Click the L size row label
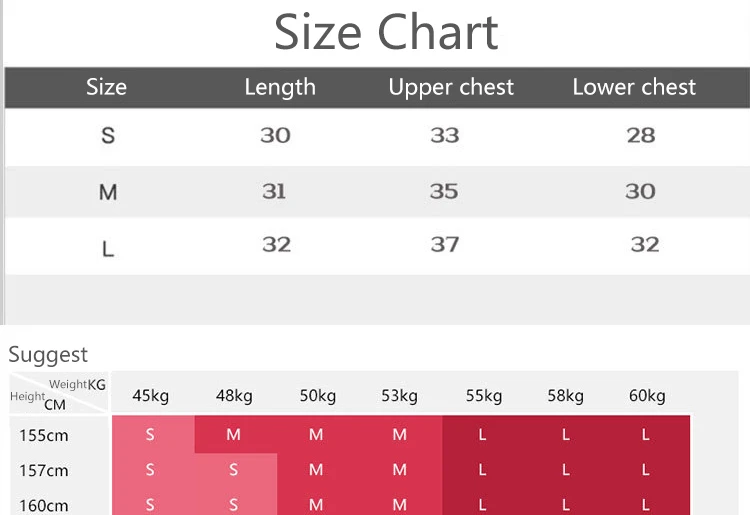750x515 pixels. (108, 249)
